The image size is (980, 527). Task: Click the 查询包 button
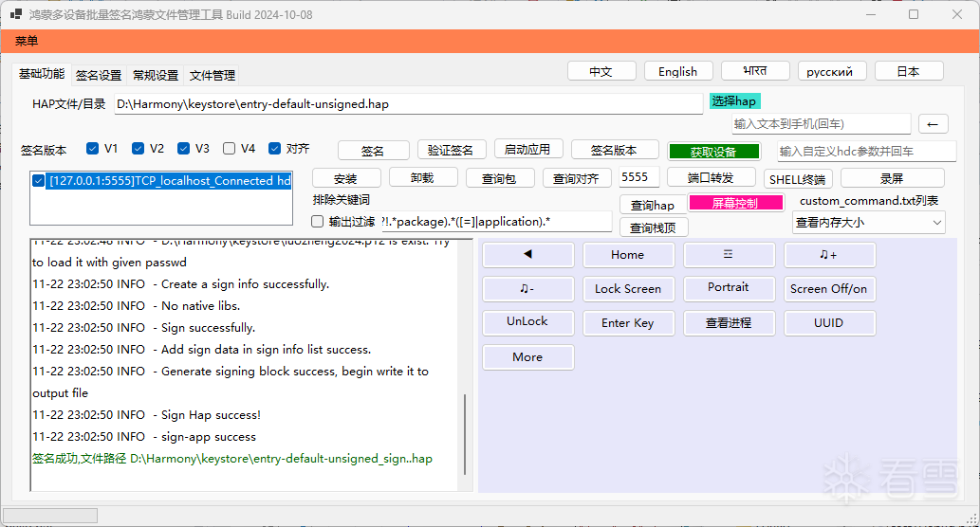(500, 178)
